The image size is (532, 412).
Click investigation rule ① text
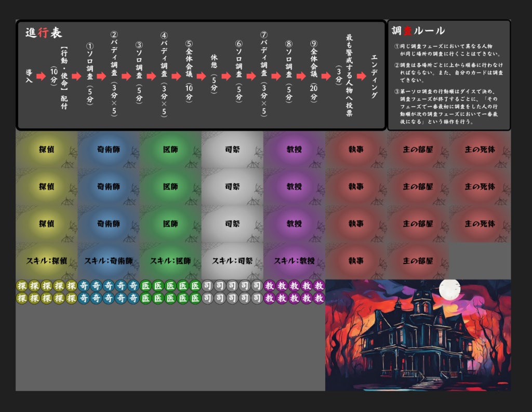[x=447, y=50]
